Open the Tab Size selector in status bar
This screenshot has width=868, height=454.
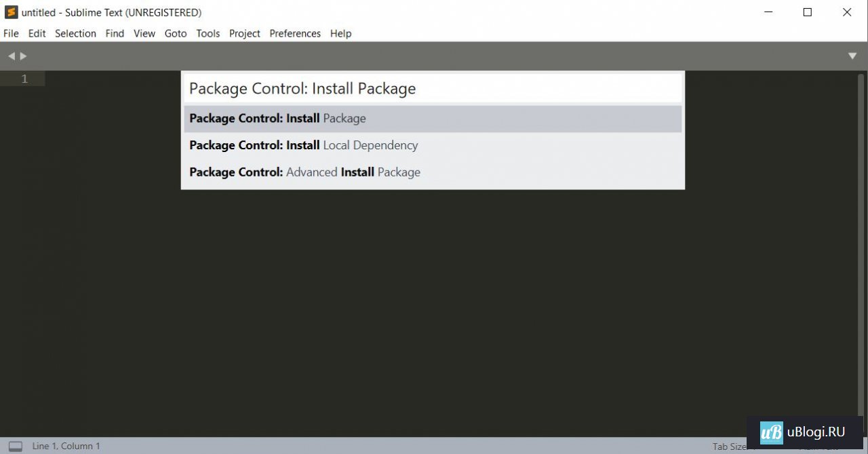[x=730, y=447]
